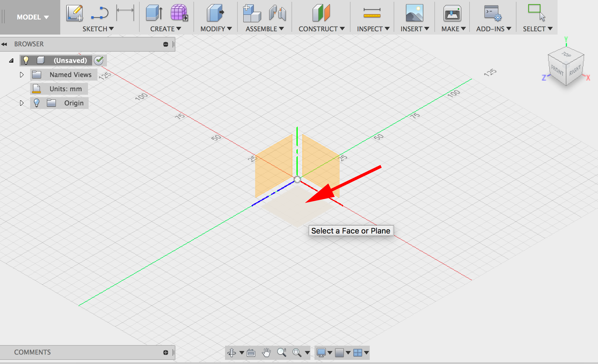
Task: Click the New Component icon
Action: [252, 13]
